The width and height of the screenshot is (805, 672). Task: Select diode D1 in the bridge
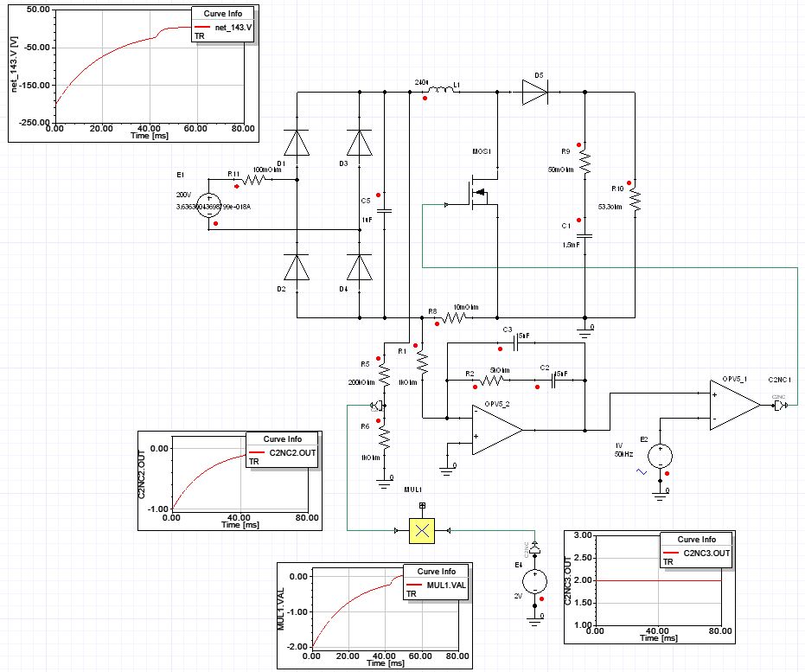[x=297, y=143]
